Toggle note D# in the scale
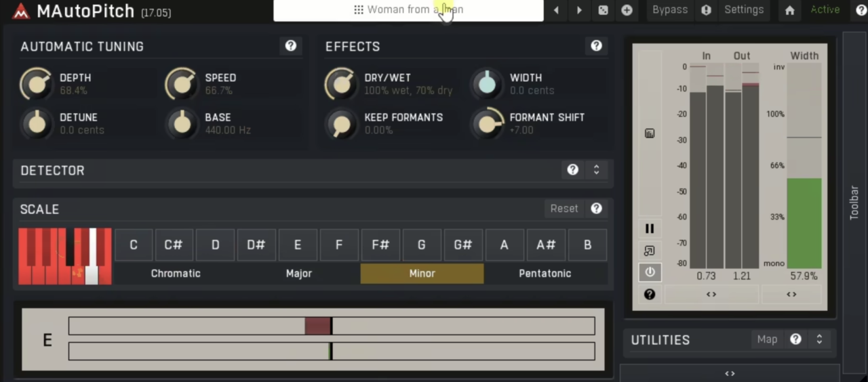The height and width of the screenshot is (382, 868). tap(256, 245)
